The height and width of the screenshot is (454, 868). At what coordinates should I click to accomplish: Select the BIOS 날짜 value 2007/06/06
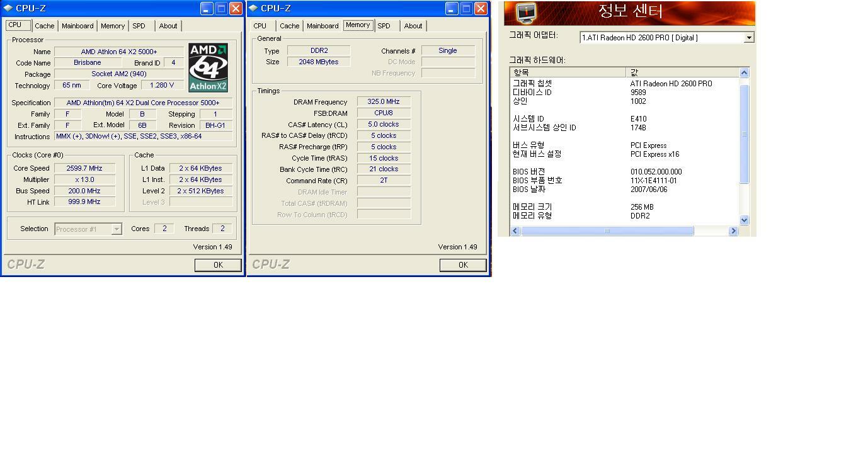(649, 190)
